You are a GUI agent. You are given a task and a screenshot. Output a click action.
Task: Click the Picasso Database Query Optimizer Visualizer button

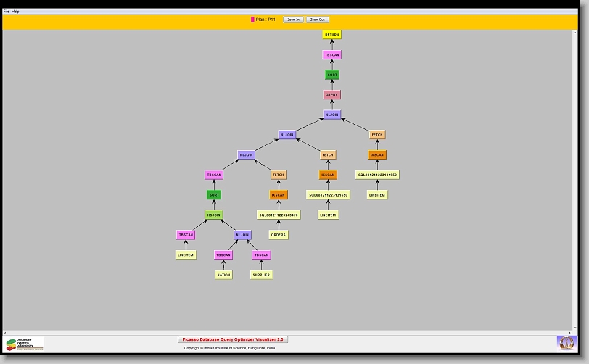point(233,339)
